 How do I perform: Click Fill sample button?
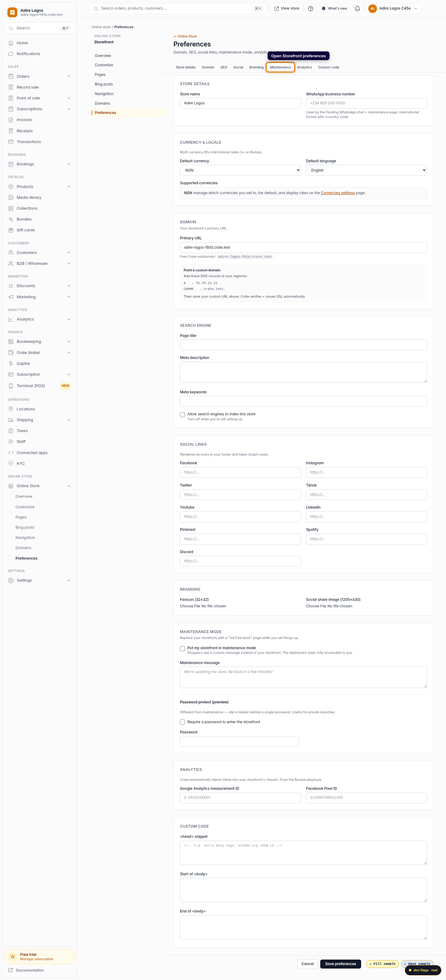[x=382, y=964]
